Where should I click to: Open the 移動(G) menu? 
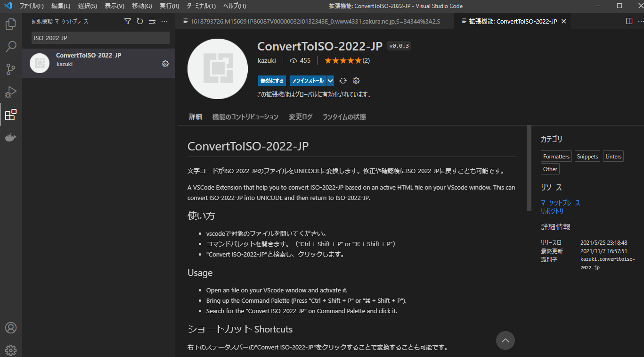[142, 6]
